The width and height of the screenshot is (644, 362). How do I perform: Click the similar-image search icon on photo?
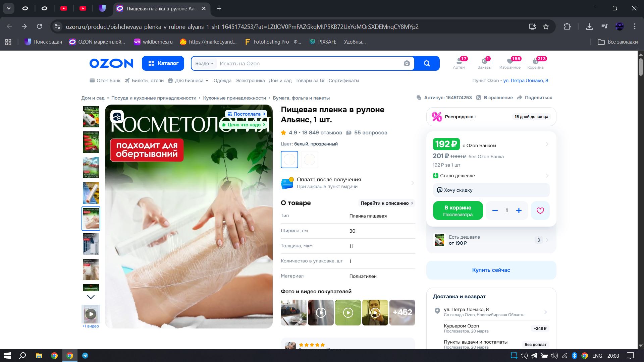(117, 117)
